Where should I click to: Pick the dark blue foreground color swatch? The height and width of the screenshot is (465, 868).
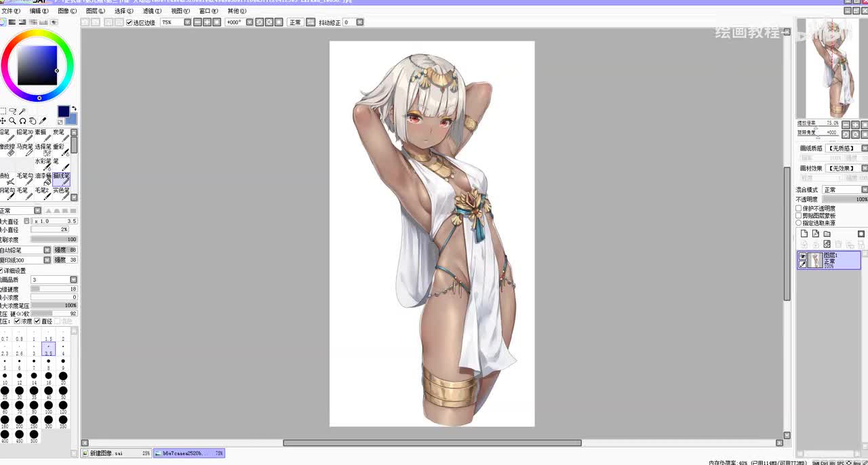[63, 111]
